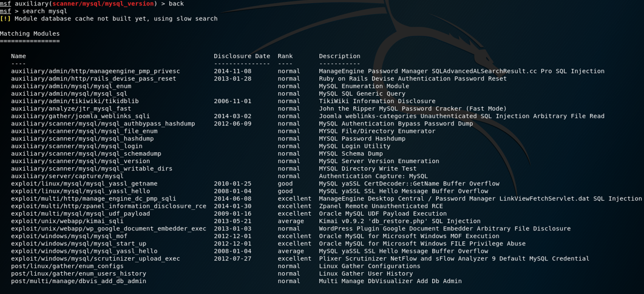Click 'Linux Gather User History' description
Image resolution: width=644 pixels, height=294 pixels.
coord(366,273)
